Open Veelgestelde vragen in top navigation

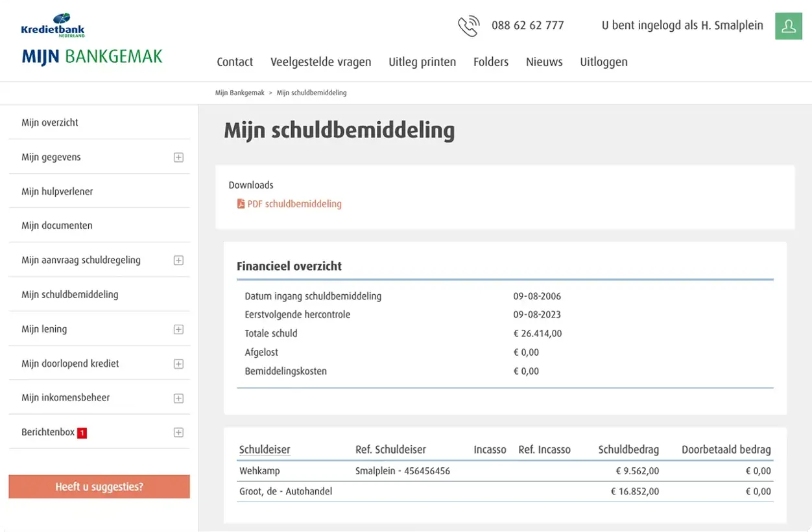point(321,62)
